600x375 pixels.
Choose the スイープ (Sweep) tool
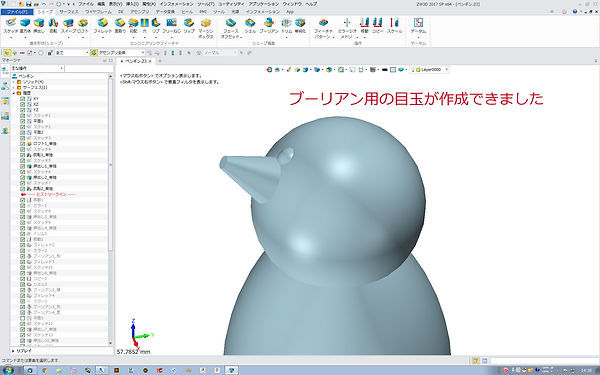pyautogui.click(x=68, y=26)
